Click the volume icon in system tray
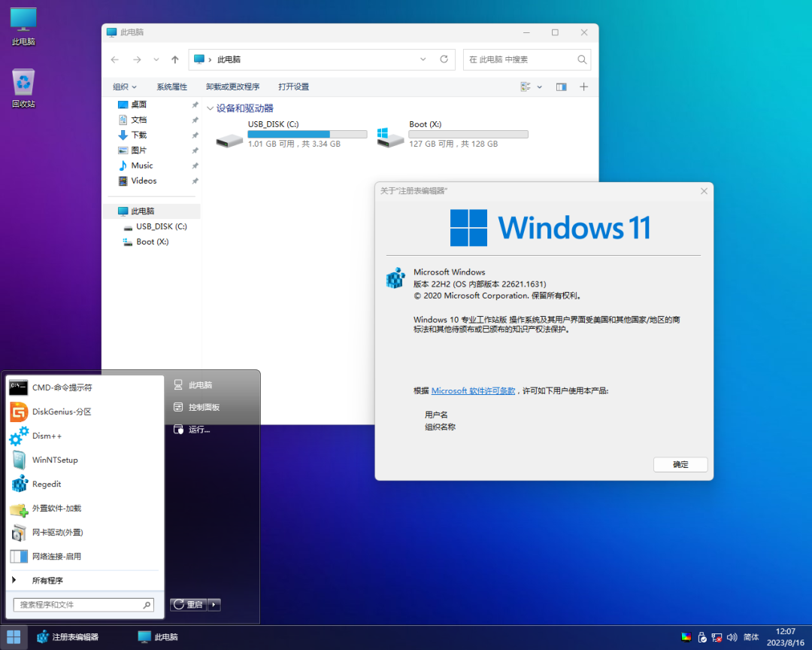The height and width of the screenshot is (650, 812). click(x=732, y=637)
